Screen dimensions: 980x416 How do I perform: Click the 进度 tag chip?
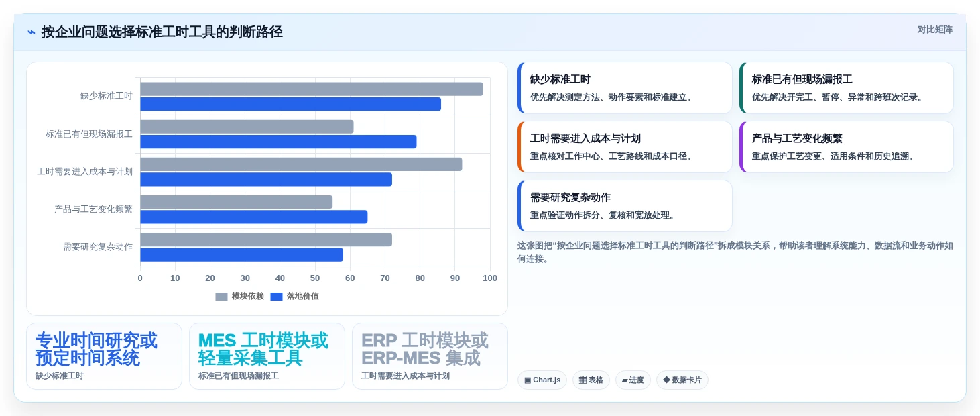click(633, 380)
